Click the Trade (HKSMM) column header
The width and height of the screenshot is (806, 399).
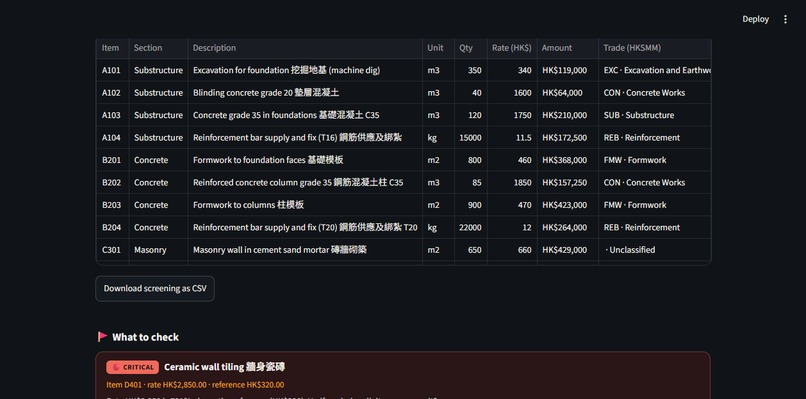point(655,48)
